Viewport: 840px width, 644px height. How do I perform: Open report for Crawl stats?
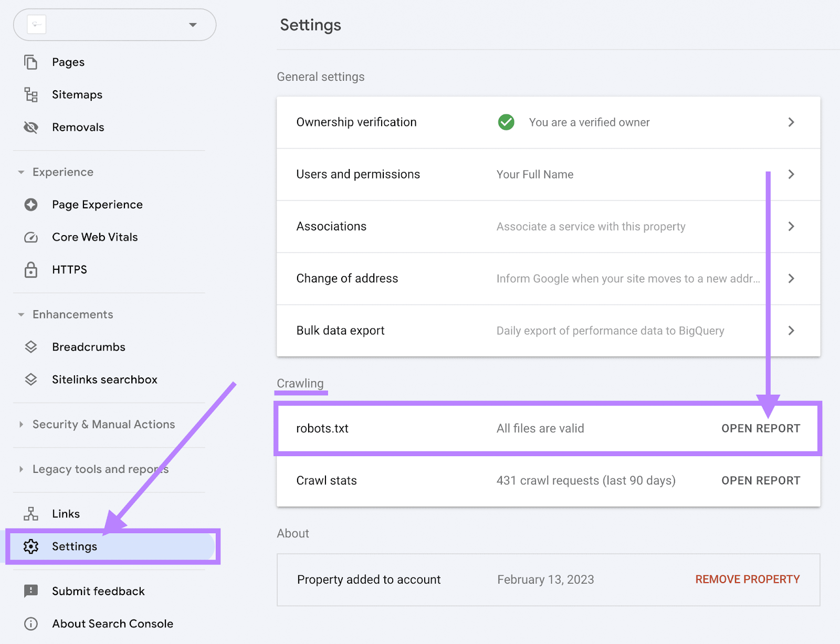click(x=761, y=480)
